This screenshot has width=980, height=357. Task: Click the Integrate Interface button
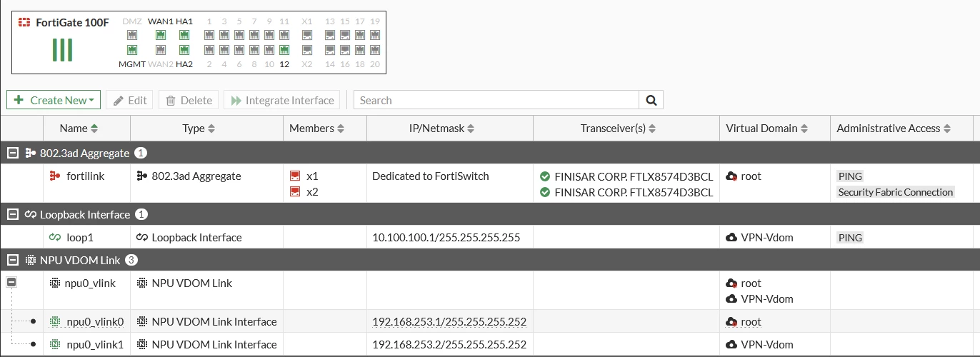pos(282,100)
